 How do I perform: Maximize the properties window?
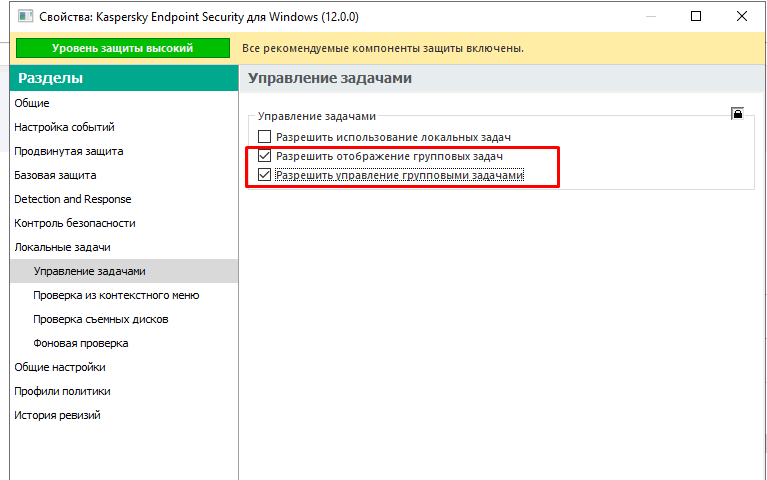696,16
